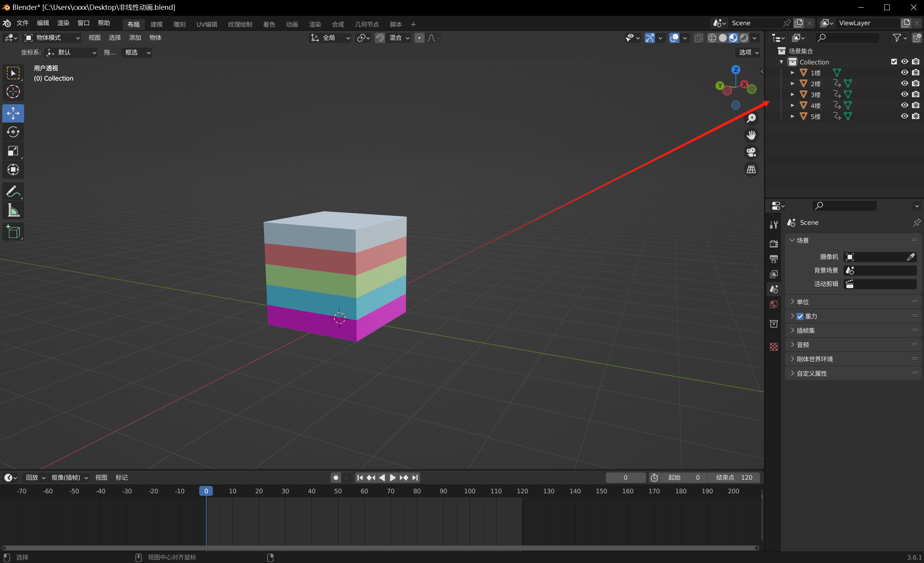
Task: Uncheck the 重力 gravity checkbox
Action: coord(800,316)
